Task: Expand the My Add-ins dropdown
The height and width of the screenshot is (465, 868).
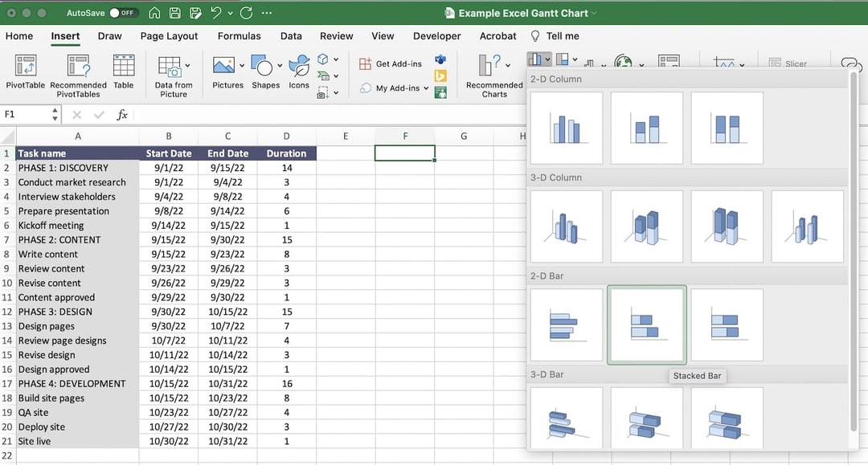Action: pyautogui.click(x=428, y=88)
